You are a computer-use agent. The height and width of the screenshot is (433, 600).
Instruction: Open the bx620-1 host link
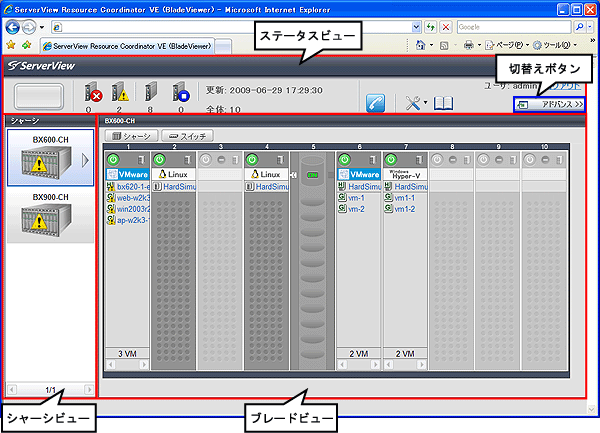click(133, 187)
